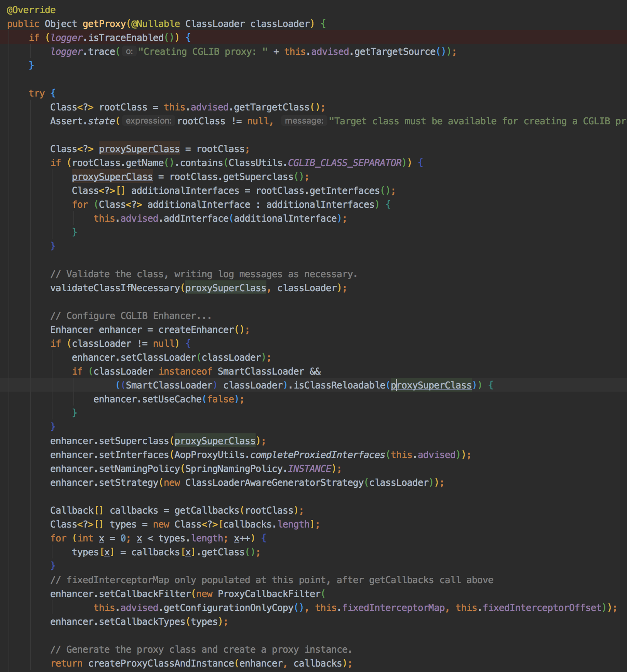
Task: Click the @Nullable annotation
Action: [x=156, y=24]
